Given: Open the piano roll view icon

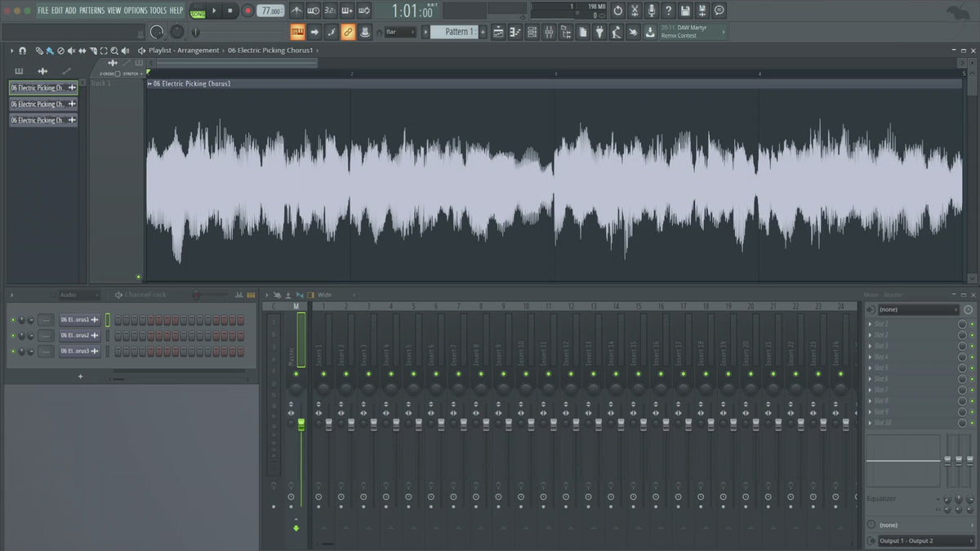Looking at the screenshot, I should [515, 32].
